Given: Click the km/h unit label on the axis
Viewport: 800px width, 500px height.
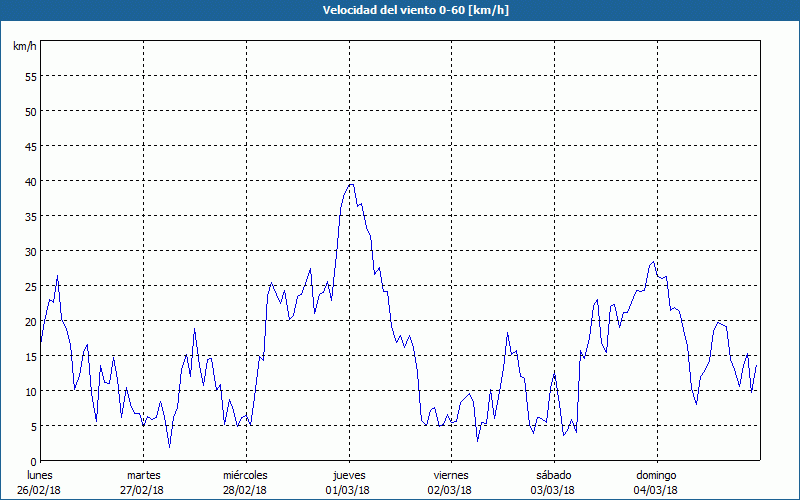Looking at the screenshot, I should [x=25, y=47].
